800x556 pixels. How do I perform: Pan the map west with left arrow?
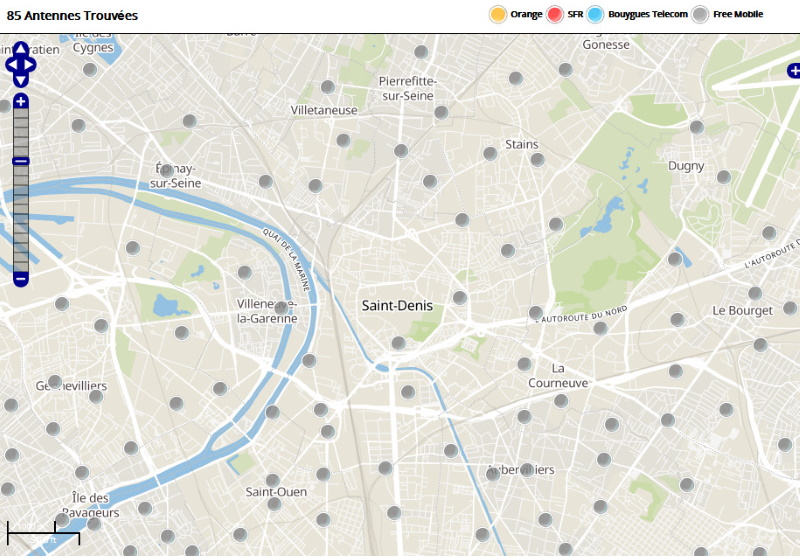(x=12, y=65)
